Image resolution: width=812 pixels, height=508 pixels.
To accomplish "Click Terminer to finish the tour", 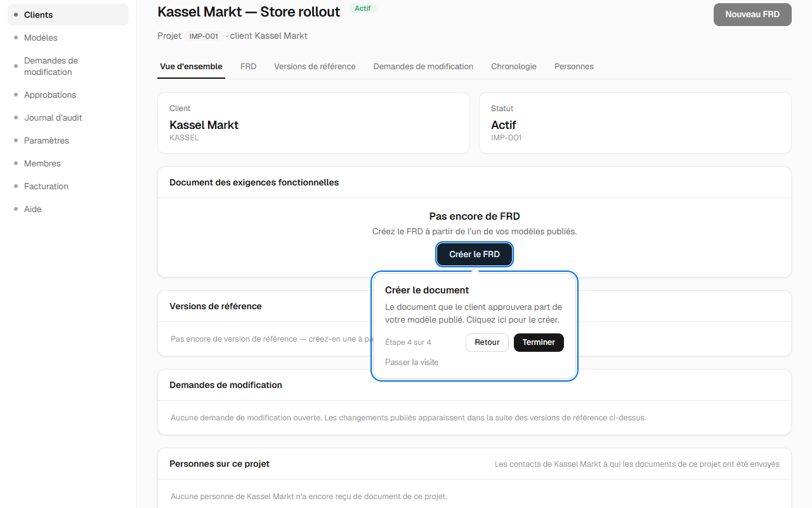I will point(539,342).
